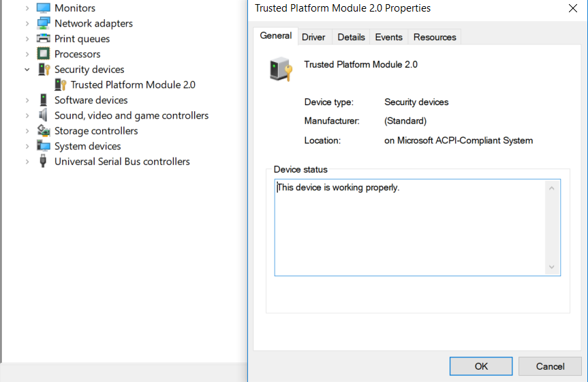Click the Cancel button
Image resolution: width=588 pixels, height=382 pixels.
coord(550,366)
